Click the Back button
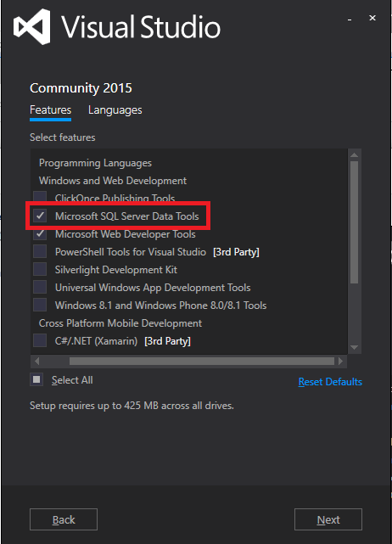This screenshot has height=544, width=392. [x=64, y=519]
